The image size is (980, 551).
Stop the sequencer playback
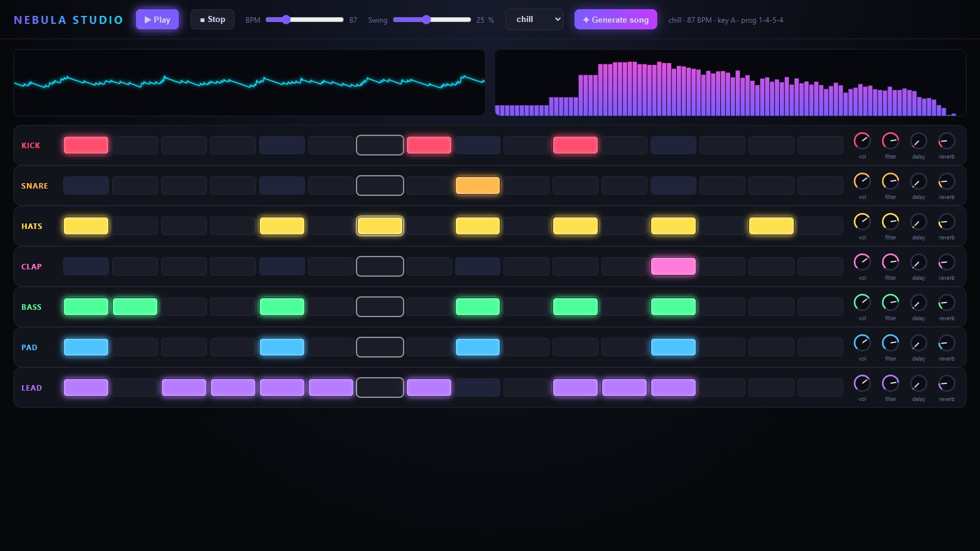pos(213,20)
